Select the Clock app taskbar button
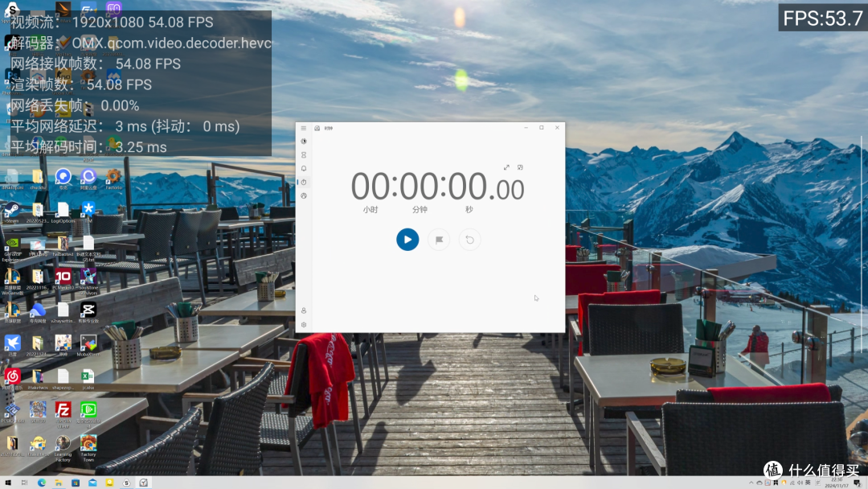This screenshot has width=868, height=489. (x=143, y=483)
